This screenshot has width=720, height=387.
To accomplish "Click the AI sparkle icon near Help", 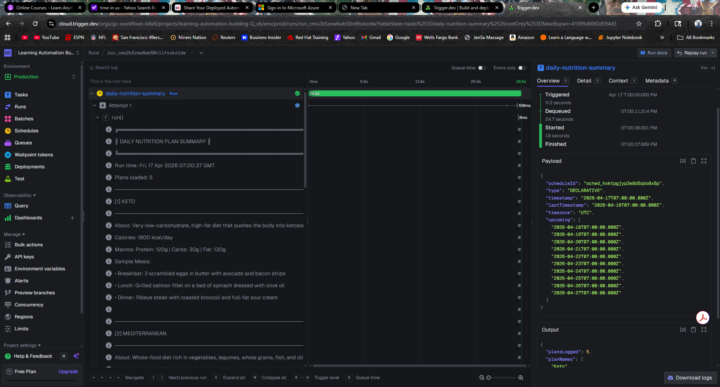I will pos(76,356).
